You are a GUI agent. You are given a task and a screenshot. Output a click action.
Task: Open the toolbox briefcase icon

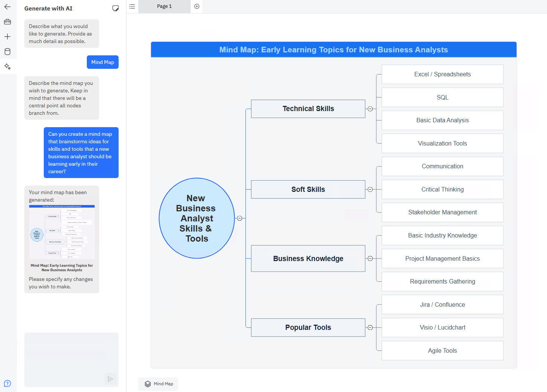point(7,22)
